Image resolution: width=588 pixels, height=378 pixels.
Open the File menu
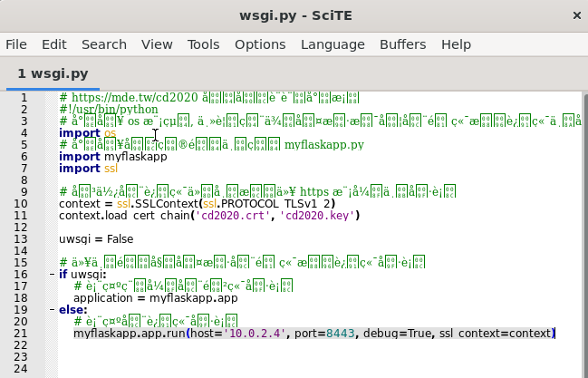16,44
